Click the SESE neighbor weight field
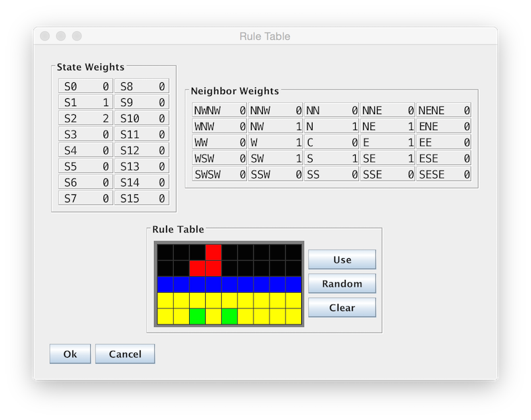 tap(443, 175)
